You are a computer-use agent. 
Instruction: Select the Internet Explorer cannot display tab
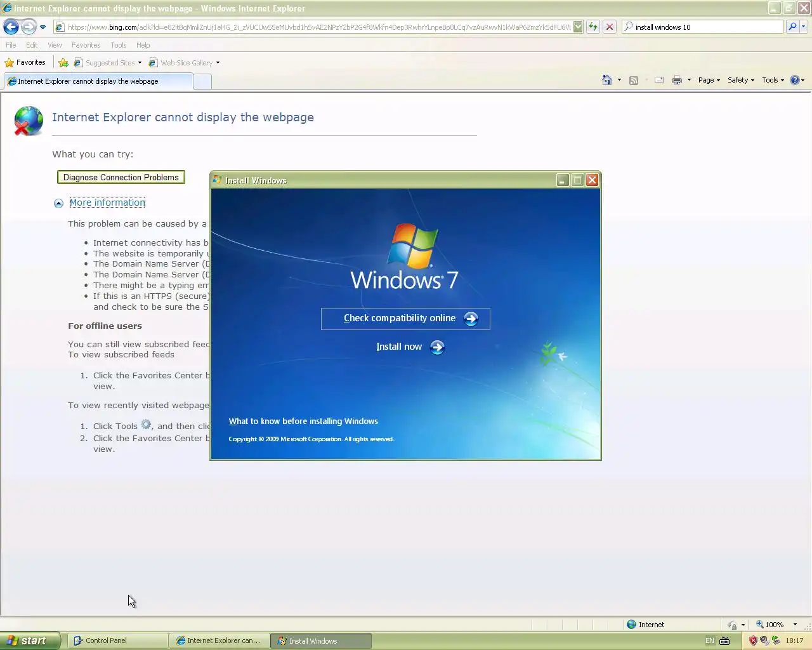tap(98, 81)
